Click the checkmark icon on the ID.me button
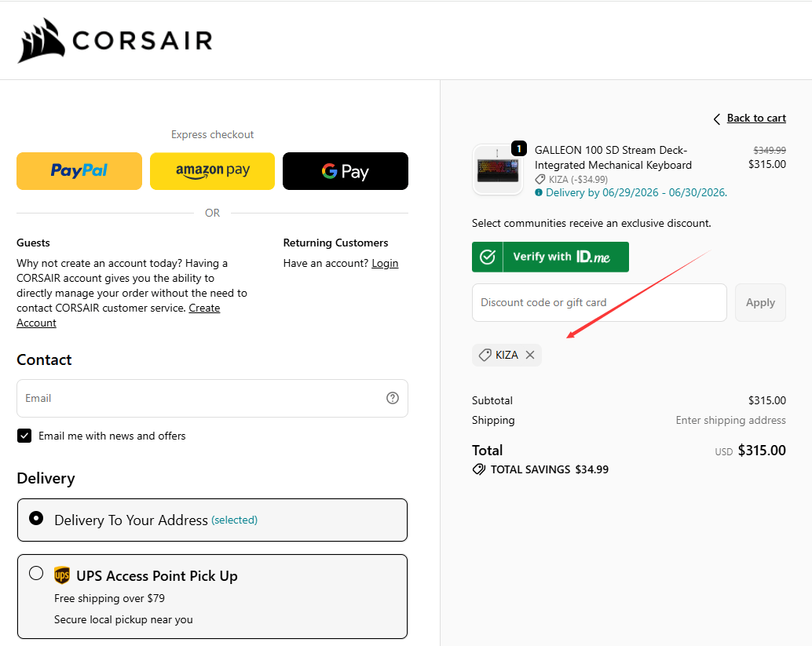The height and width of the screenshot is (646, 812). click(x=488, y=257)
